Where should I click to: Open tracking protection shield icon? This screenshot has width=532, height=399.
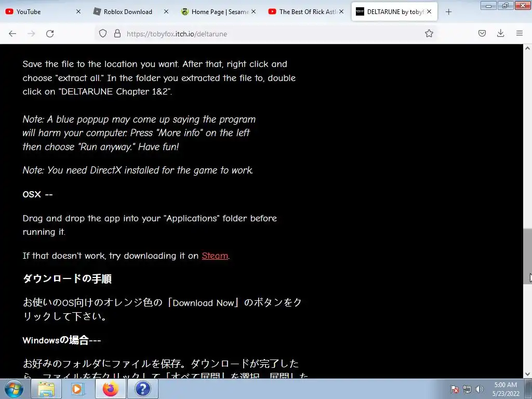[103, 34]
